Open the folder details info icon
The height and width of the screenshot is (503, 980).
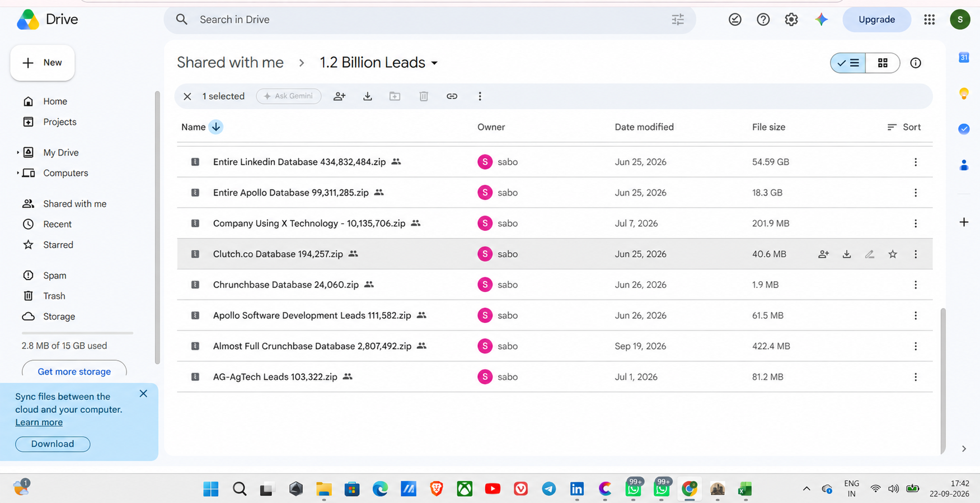tap(916, 63)
